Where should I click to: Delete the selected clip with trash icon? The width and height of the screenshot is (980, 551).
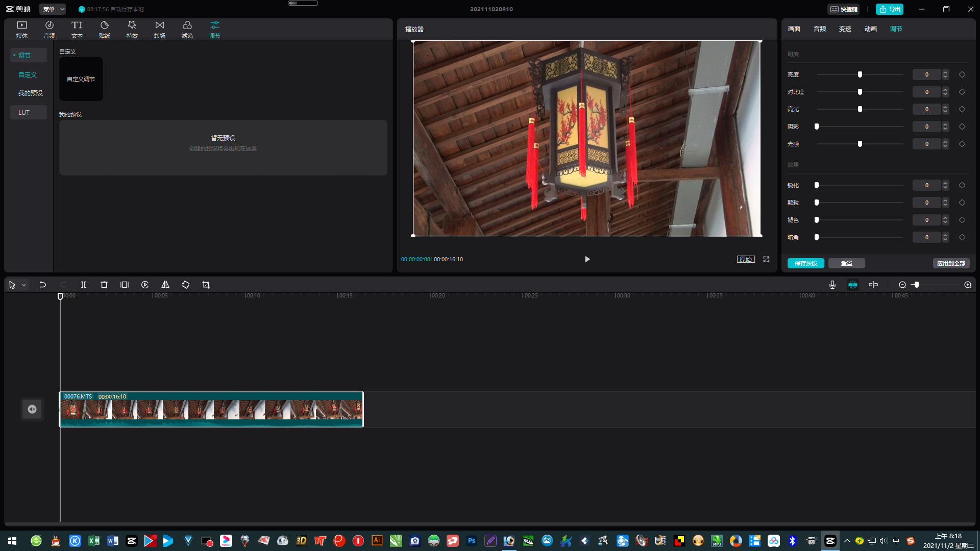pyautogui.click(x=104, y=285)
